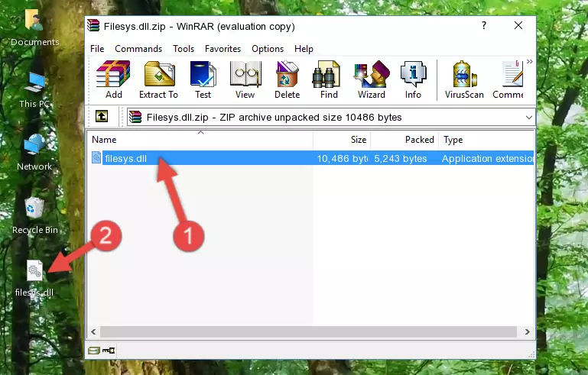The height and width of the screenshot is (375, 588).
Task: Select the Recycle Bin desktop icon
Action: click(34, 215)
